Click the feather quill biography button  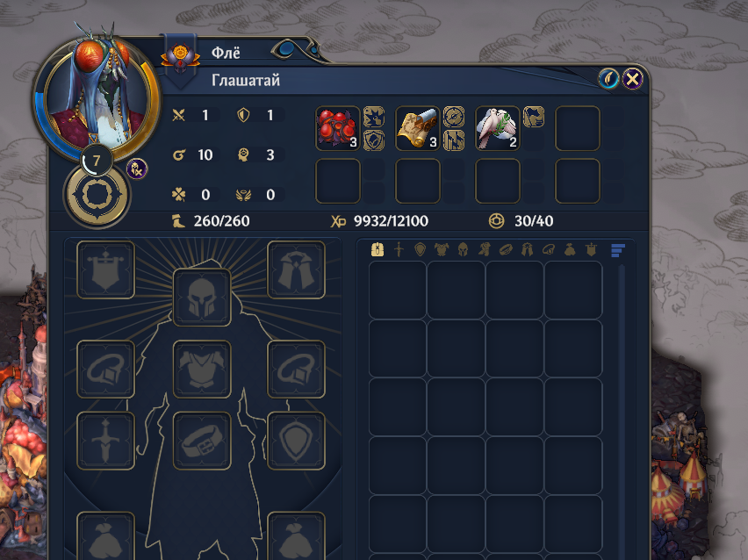point(608,79)
